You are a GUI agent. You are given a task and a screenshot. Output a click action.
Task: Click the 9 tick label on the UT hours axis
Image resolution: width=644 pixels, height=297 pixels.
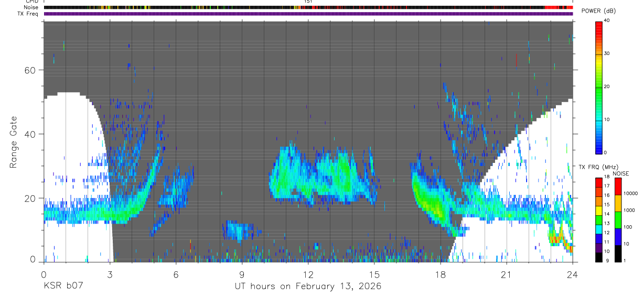click(x=242, y=274)
